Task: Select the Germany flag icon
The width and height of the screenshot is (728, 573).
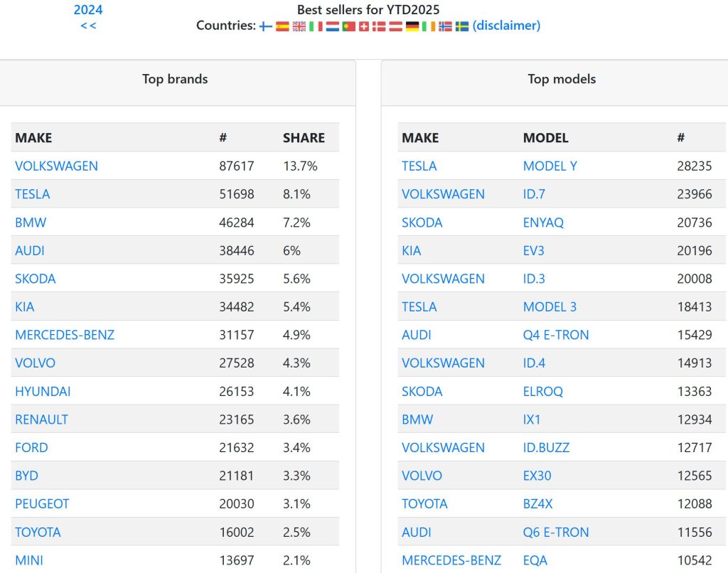Action: (x=412, y=26)
